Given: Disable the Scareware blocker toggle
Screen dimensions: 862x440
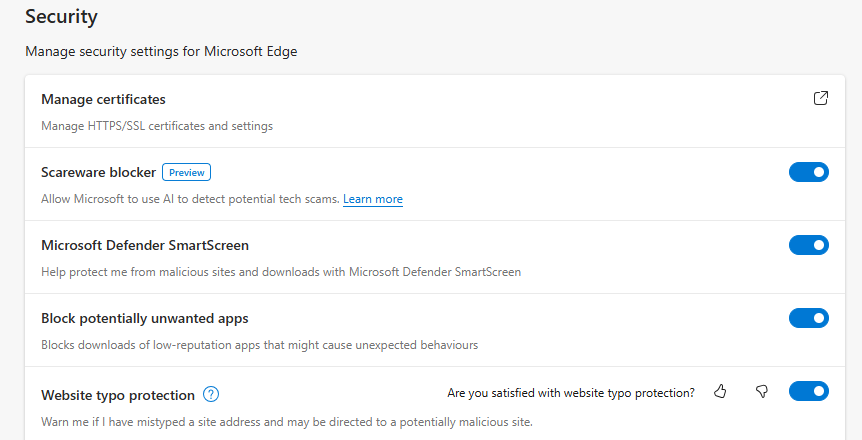Looking at the screenshot, I should coord(809,172).
